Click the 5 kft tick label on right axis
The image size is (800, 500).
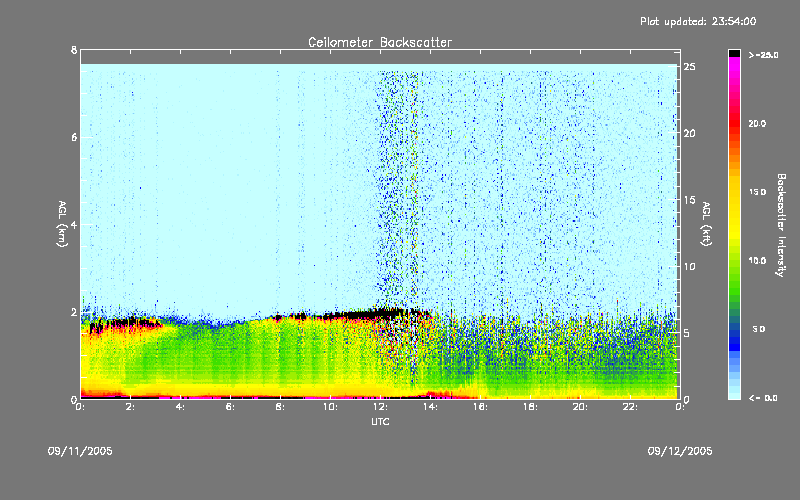coord(687,333)
